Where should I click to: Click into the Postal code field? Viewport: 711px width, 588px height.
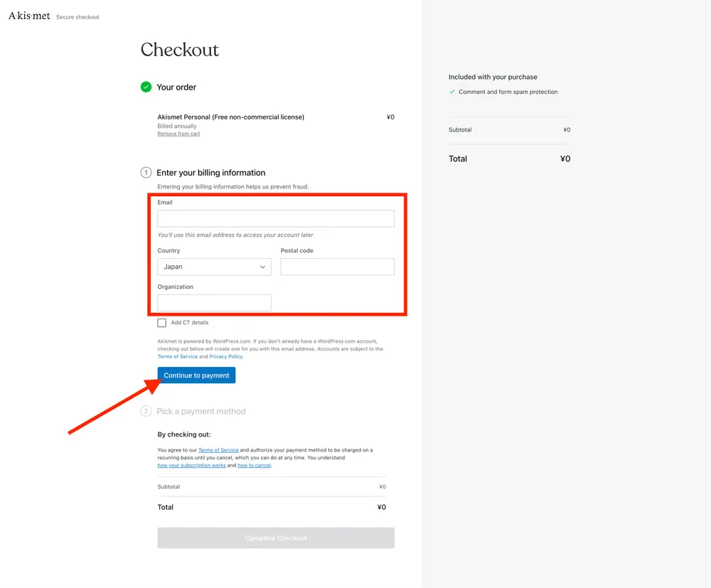337,267
